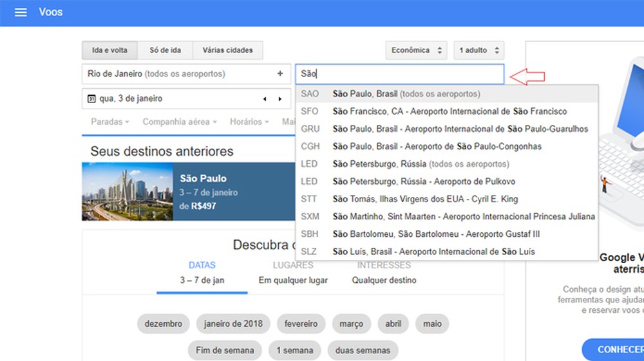The width and height of the screenshot is (644, 361).
Task: Select março month chip
Action: (351, 324)
